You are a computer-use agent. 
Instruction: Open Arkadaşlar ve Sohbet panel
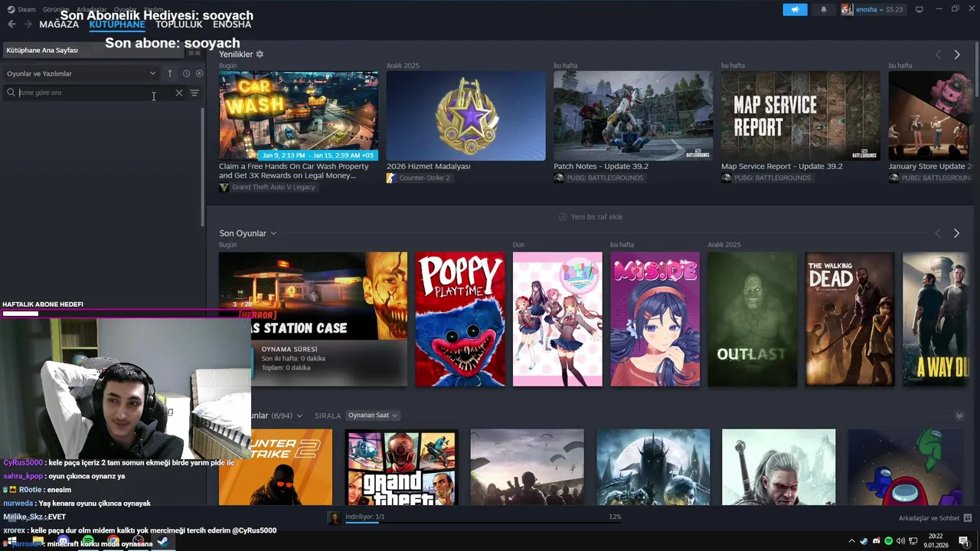pyautogui.click(x=935, y=518)
